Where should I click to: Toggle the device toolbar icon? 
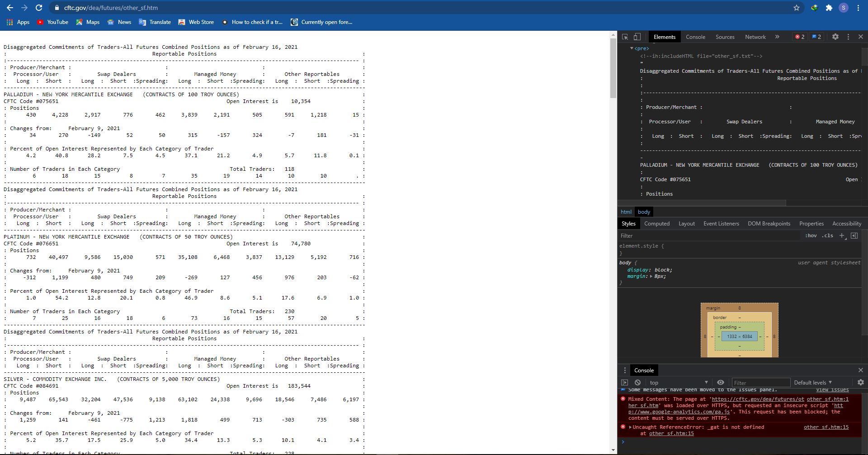pos(637,37)
